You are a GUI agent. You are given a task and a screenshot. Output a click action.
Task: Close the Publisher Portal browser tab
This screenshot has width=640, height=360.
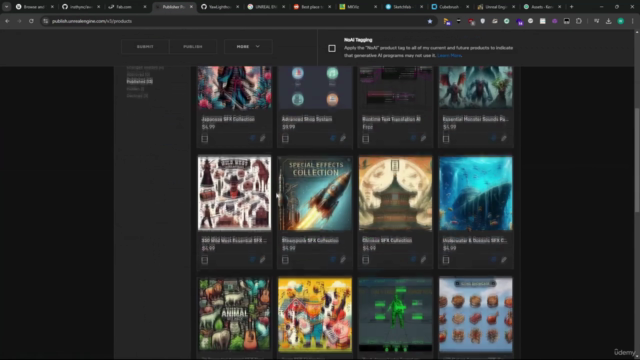[191, 7]
